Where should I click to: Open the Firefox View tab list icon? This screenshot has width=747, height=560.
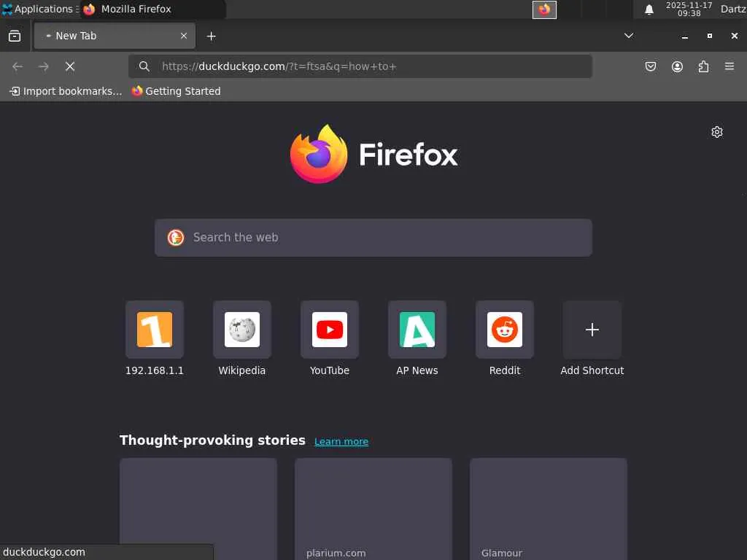coord(15,36)
